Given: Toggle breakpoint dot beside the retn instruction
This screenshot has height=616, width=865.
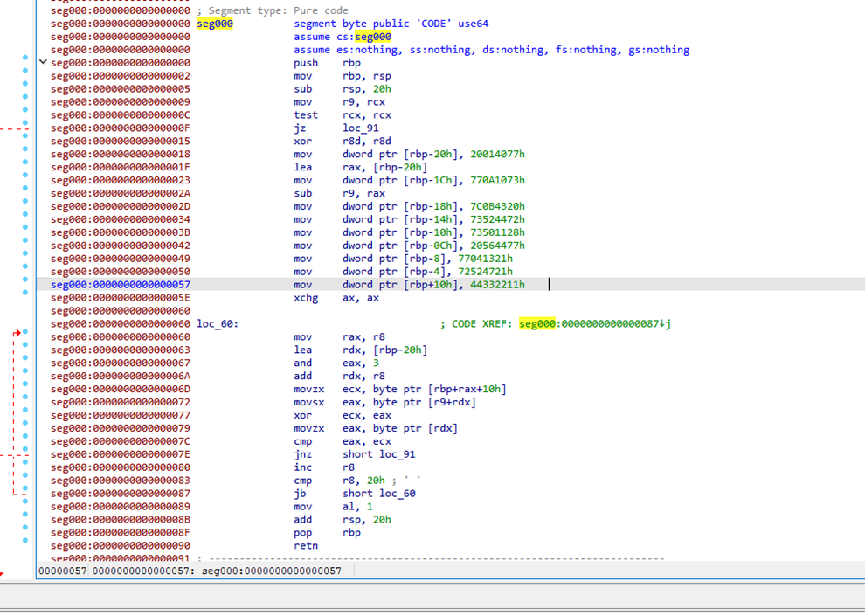Looking at the screenshot, I should 25,542.
